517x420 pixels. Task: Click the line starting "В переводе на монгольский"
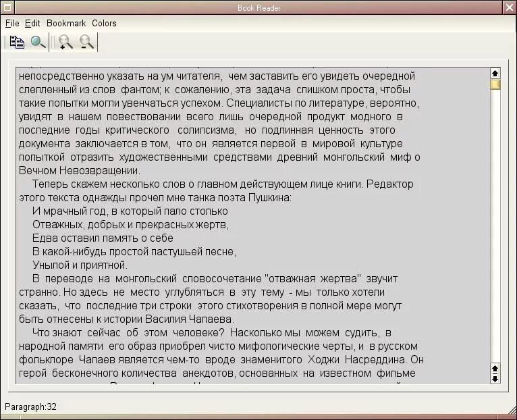pyautogui.click(x=215, y=279)
